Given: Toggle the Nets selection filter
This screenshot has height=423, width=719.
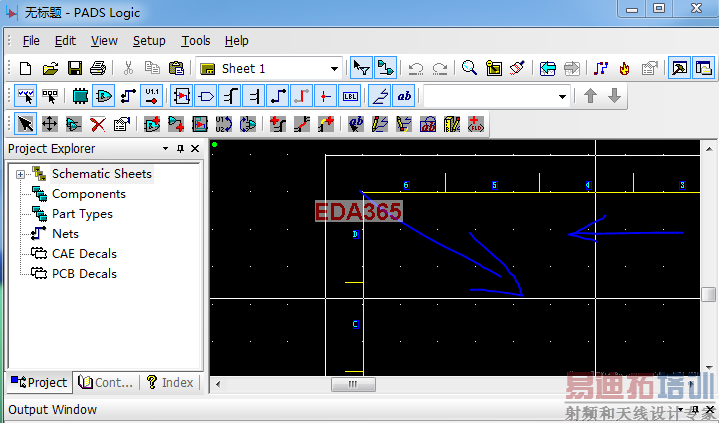Looking at the screenshot, I should [x=128, y=96].
